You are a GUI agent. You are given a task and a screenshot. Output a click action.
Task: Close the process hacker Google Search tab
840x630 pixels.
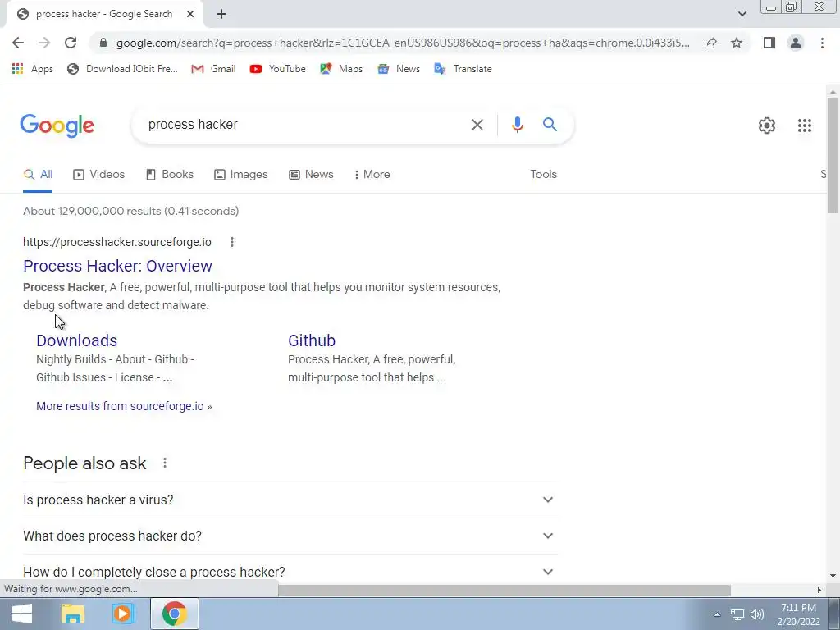[x=189, y=14]
